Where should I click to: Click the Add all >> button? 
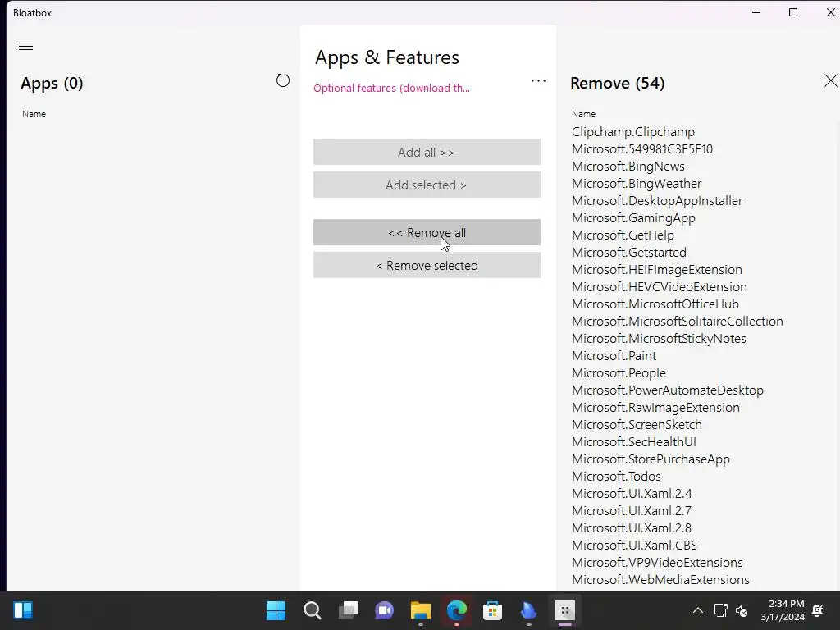[427, 152]
